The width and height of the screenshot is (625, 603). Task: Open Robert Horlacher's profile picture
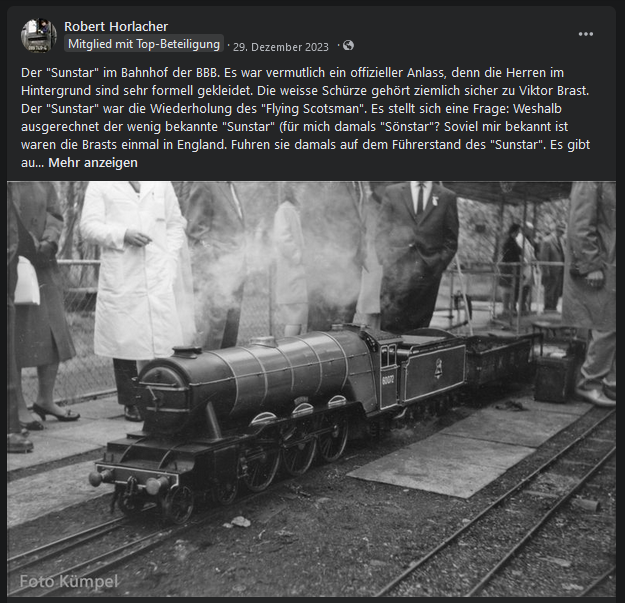39,35
